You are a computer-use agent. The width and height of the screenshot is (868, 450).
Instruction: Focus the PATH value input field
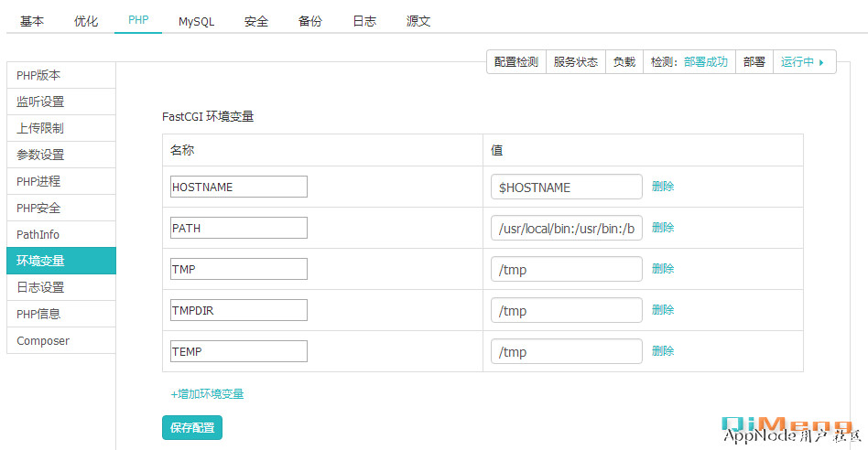(x=566, y=228)
